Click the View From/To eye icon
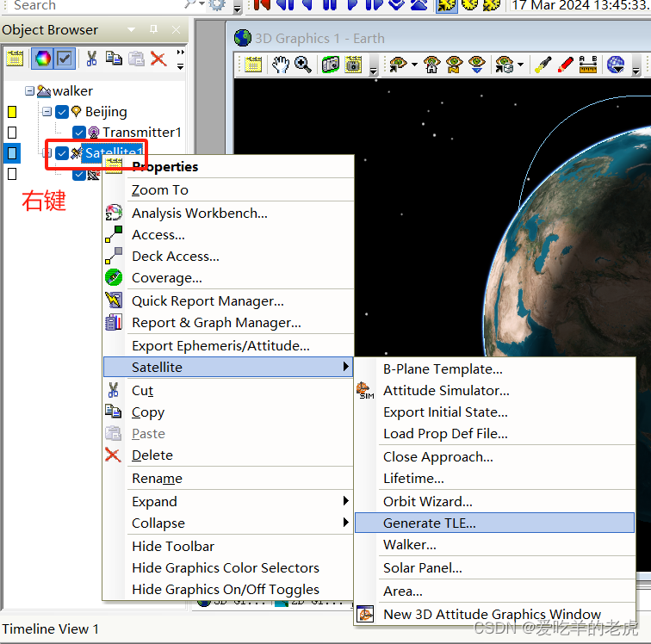Image resolution: width=651 pixels, height=644 pixels. pos(397,65)
